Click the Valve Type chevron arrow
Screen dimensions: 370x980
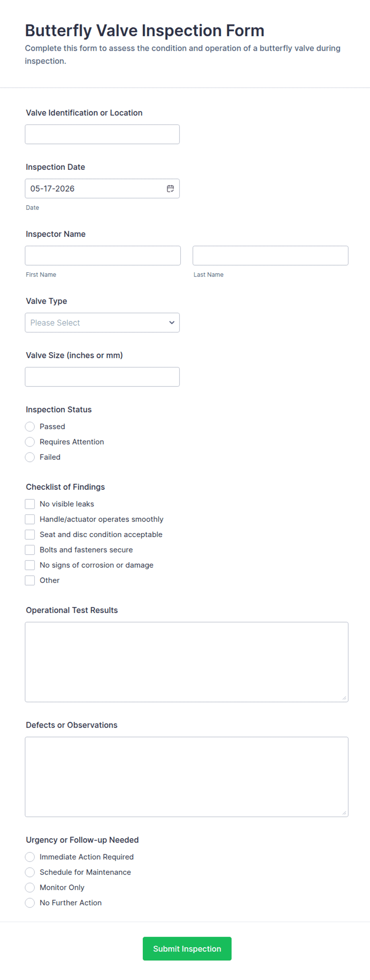point(171,322)
